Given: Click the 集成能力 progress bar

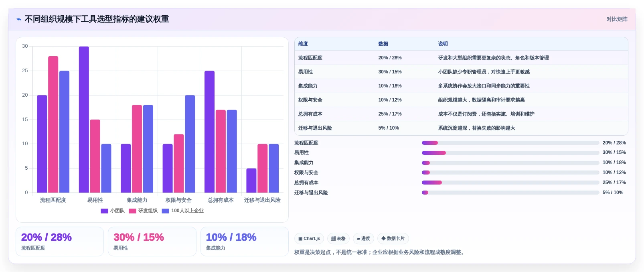Looking at the screenshot, I should click(510, 163).
